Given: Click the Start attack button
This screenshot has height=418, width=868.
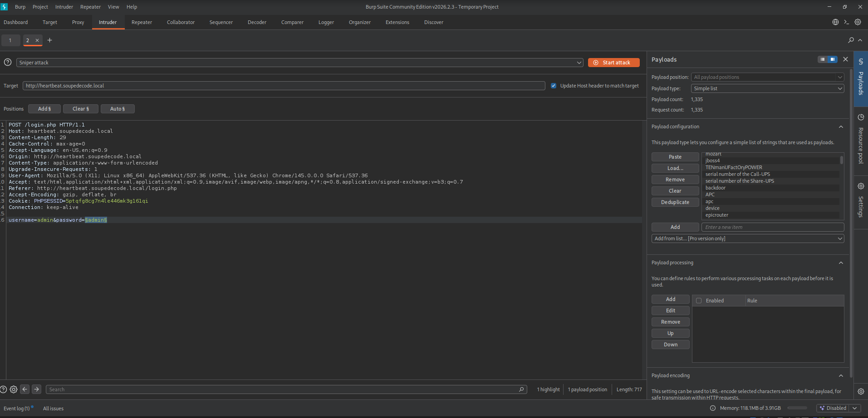Looking at the screenshot, I should (x=613, y=63).
